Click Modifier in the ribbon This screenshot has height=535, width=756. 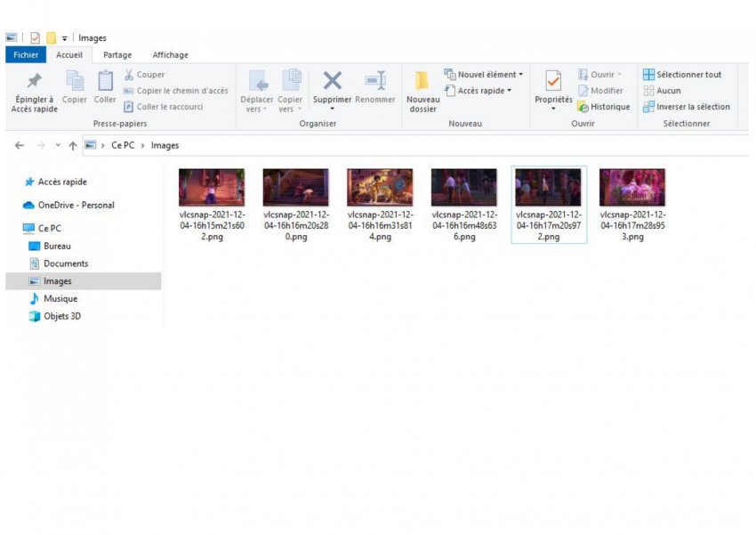pyautogui.click(x=600, y=91)
